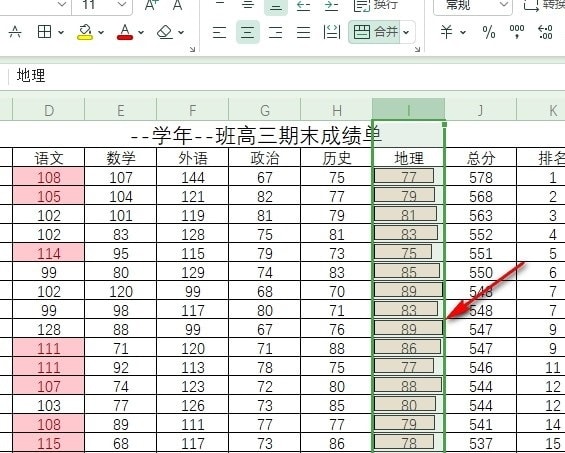
Task: Select the 数学 cell with 120
Action: coord(121,291)
